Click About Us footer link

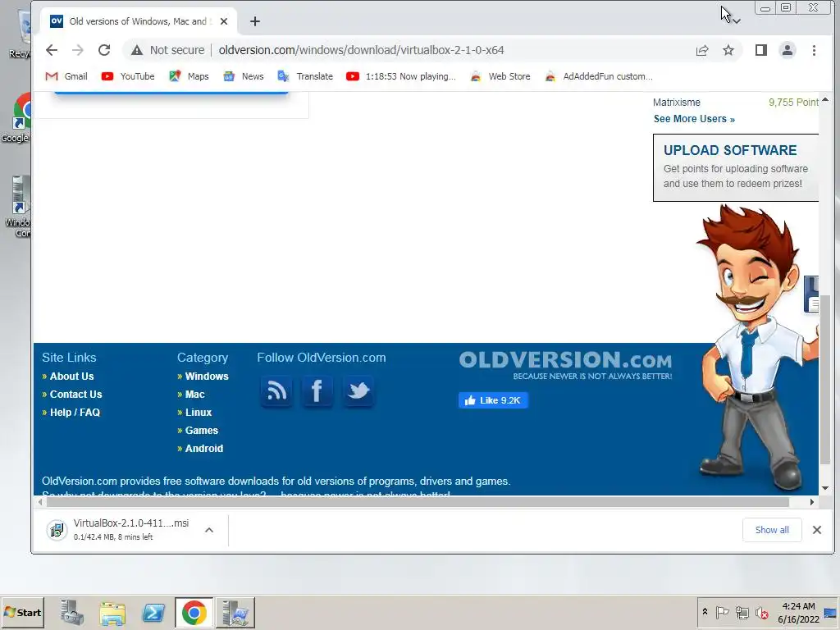72,377
